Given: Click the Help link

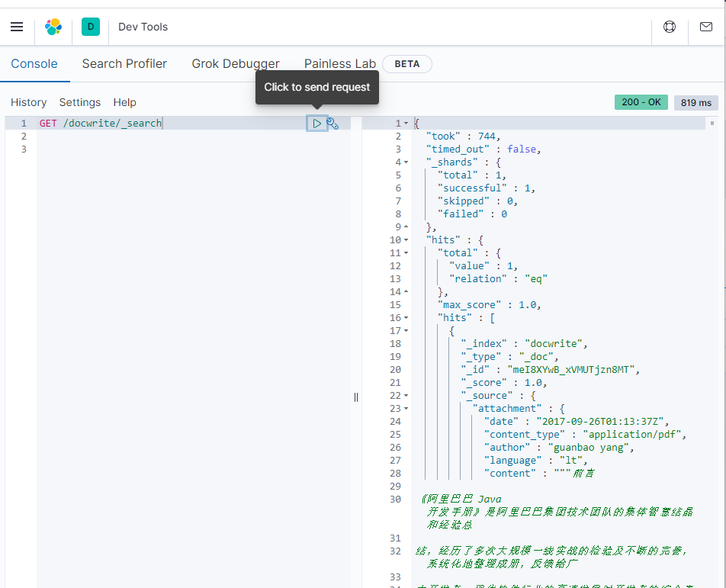Looking at the screenshot, I should [x=125, y=102].
